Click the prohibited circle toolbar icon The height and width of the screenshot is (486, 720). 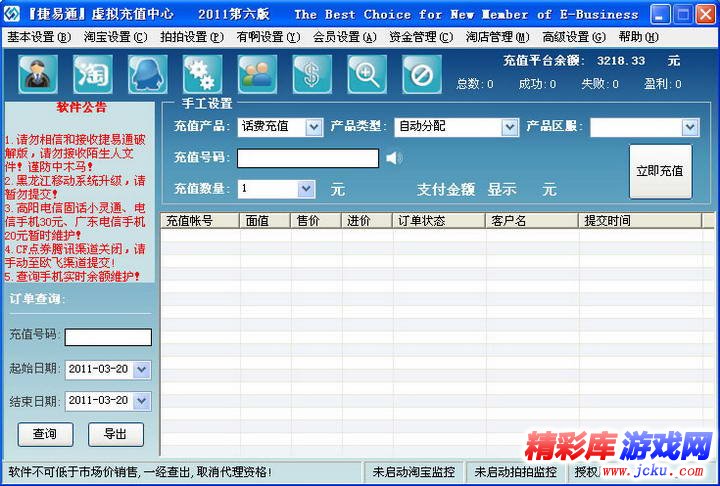click(421, 74)
